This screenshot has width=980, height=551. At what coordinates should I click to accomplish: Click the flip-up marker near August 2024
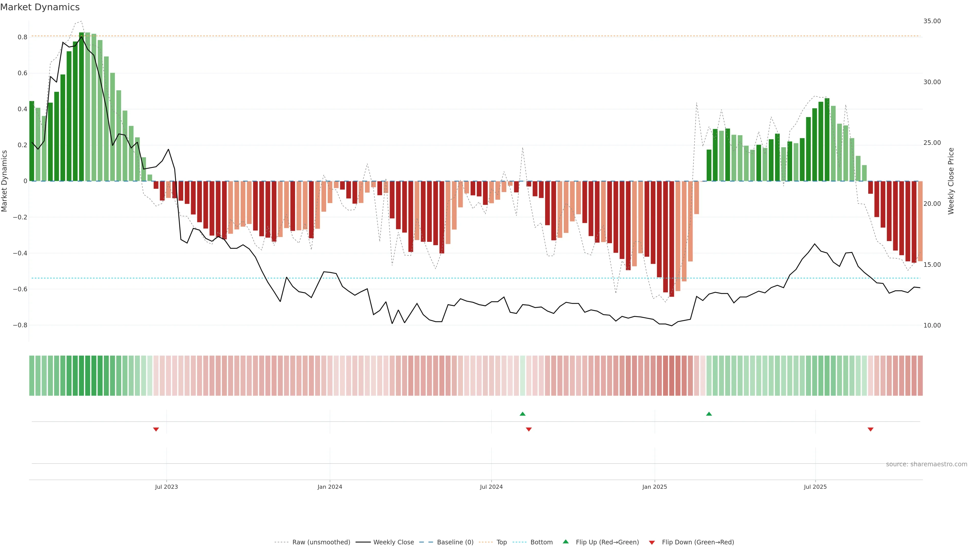[x=522, y=414]
